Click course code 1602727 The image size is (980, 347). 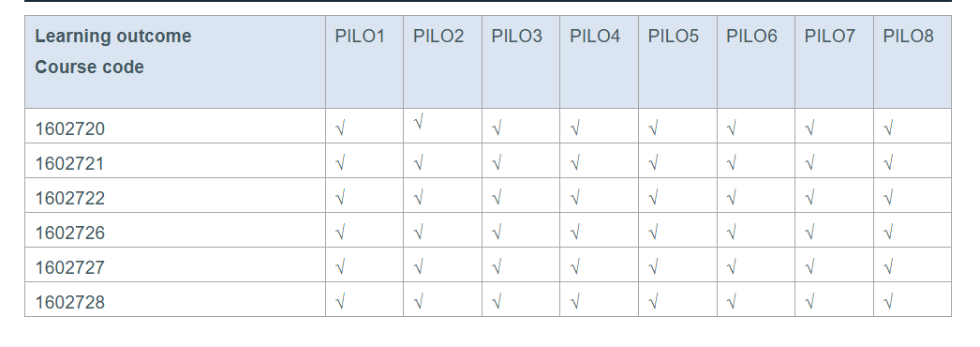pos(70,267)
